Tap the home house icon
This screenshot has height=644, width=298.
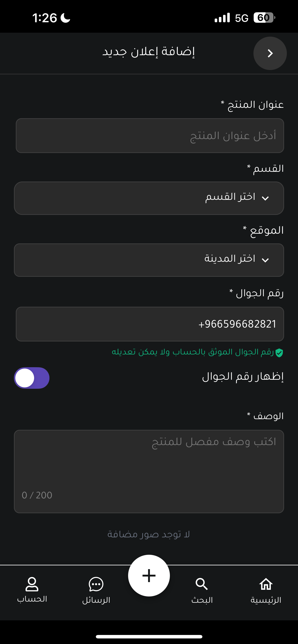click(266, 584)
